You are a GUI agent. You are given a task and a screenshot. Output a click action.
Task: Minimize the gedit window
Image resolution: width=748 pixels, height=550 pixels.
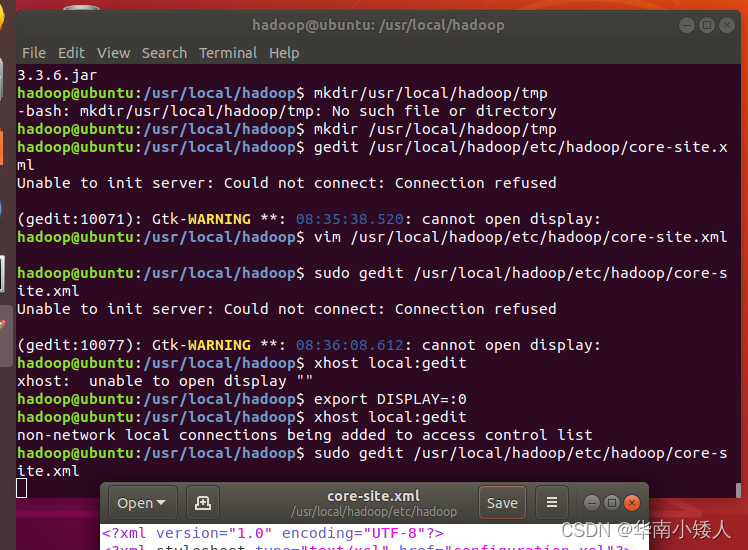[x=592, y=503]
